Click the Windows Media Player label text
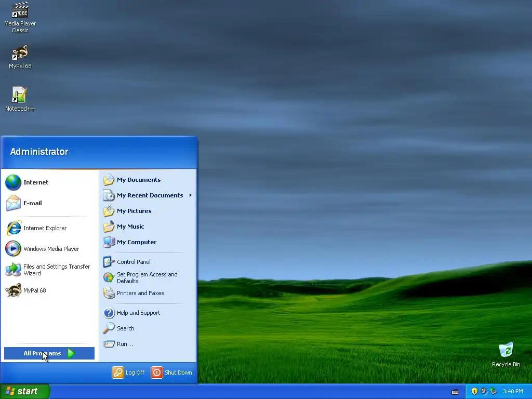The image size is (532, 399). [51, 249]
